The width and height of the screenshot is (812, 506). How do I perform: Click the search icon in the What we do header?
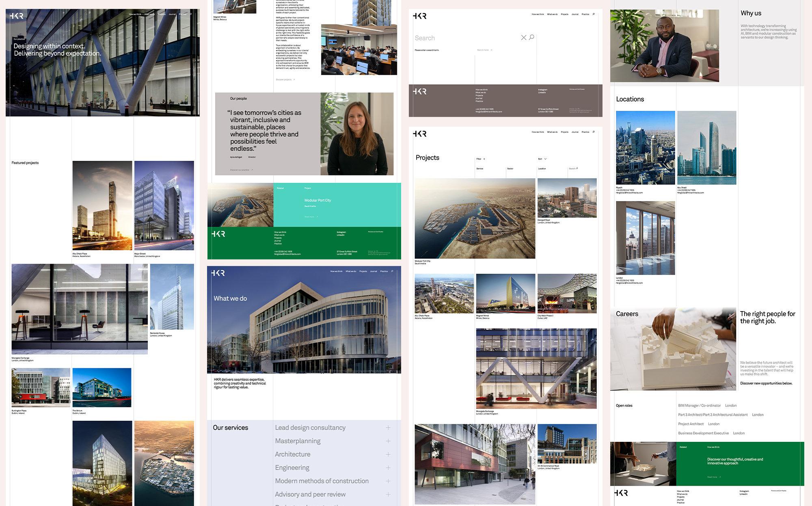(x=392, y=271)
